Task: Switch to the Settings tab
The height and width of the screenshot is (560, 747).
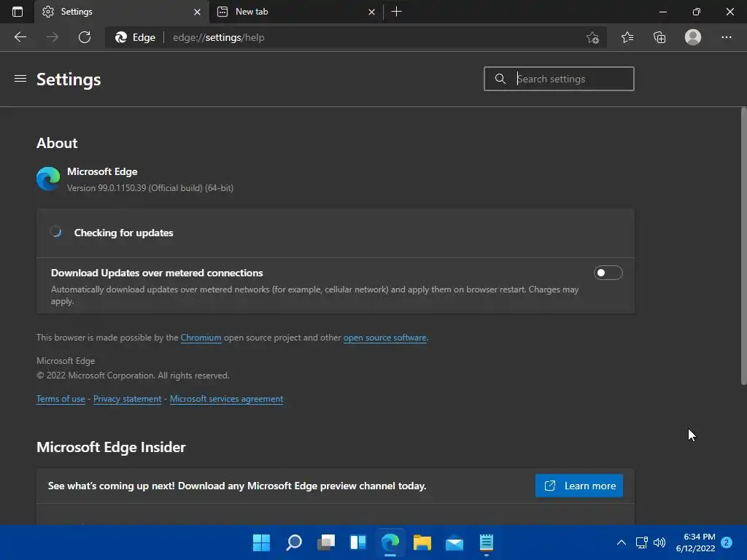Action: click(x=122, y=12)
